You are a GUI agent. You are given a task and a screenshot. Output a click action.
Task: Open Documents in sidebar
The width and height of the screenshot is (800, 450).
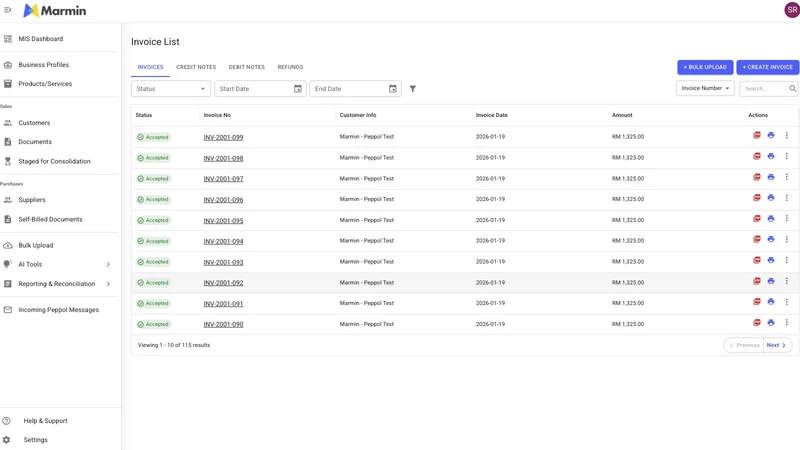35,142
